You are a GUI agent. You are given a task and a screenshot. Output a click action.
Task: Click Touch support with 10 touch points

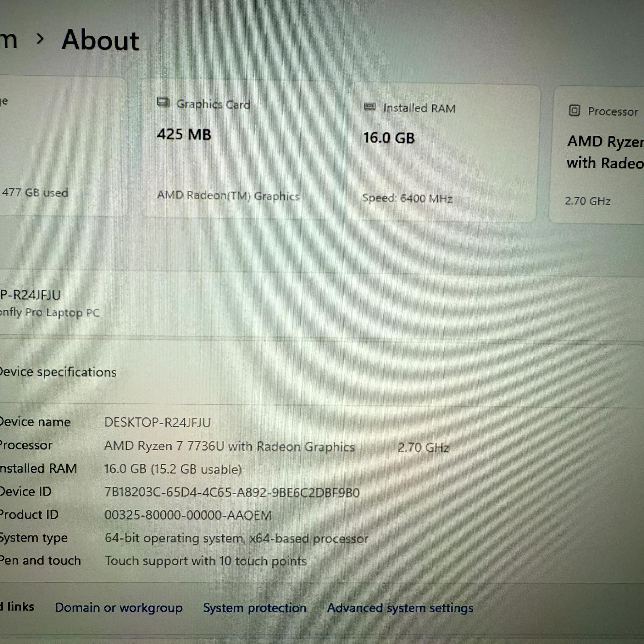coord(206,561)
